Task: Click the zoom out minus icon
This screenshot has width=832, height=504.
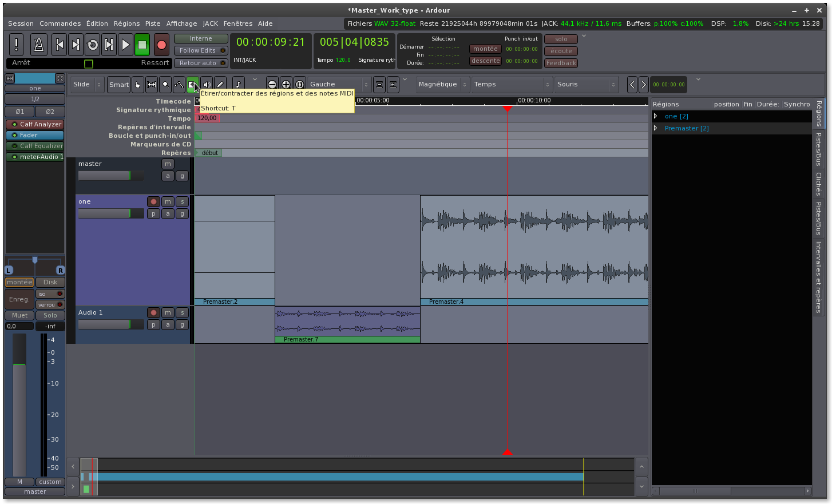Action: (x=272, y=85)
